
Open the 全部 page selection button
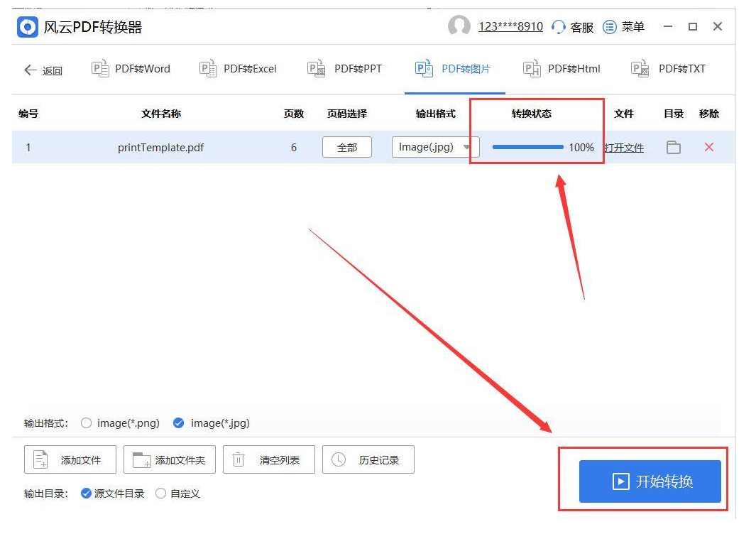[x=346, y=148]
